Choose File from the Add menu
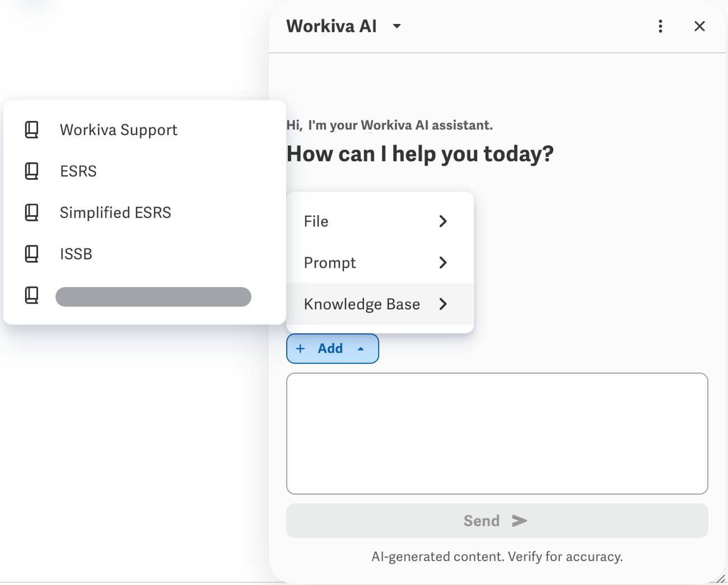 click(380, 221)
